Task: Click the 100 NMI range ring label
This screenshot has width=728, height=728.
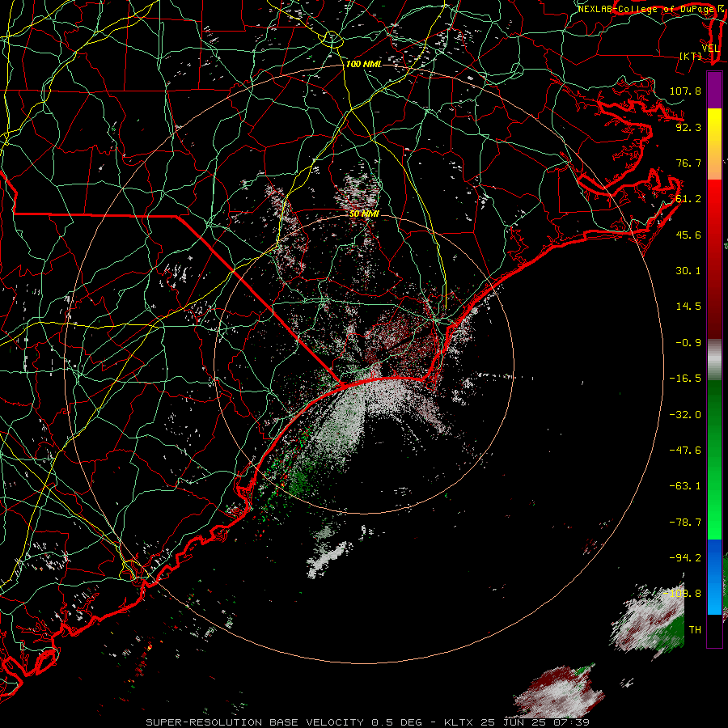Action: 363,64
